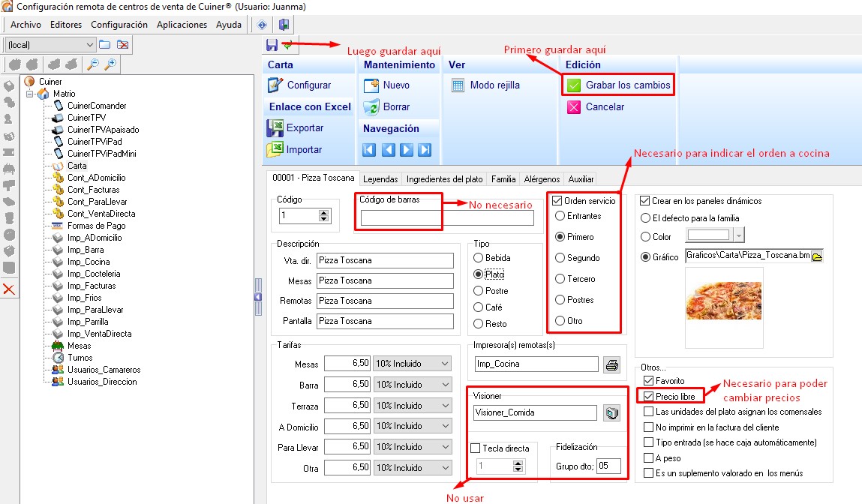Open the Editores menu
This screenshot has width=862, height=504.
pyautogui.click(x=66, y=25)
